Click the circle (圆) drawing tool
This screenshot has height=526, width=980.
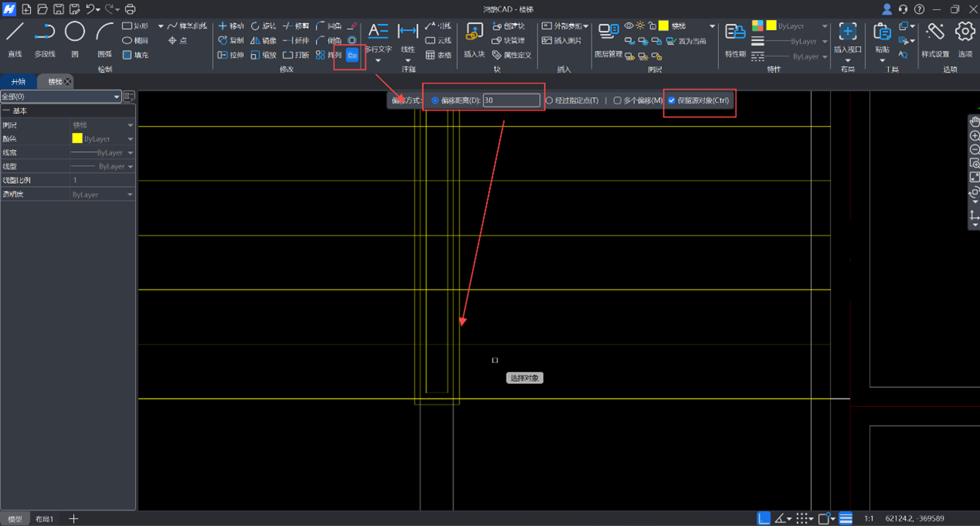coord(74,32)
